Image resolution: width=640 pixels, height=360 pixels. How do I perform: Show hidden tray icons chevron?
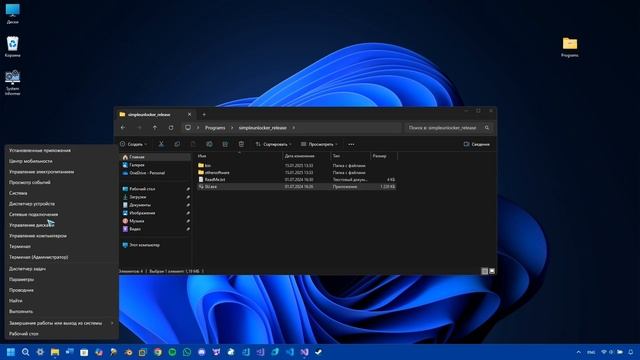tap(578, 352)
